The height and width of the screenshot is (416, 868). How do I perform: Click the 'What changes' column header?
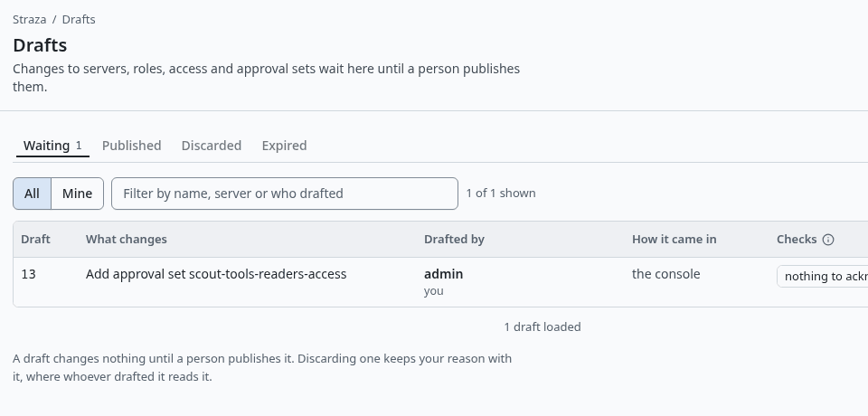(x=127, y=240)
